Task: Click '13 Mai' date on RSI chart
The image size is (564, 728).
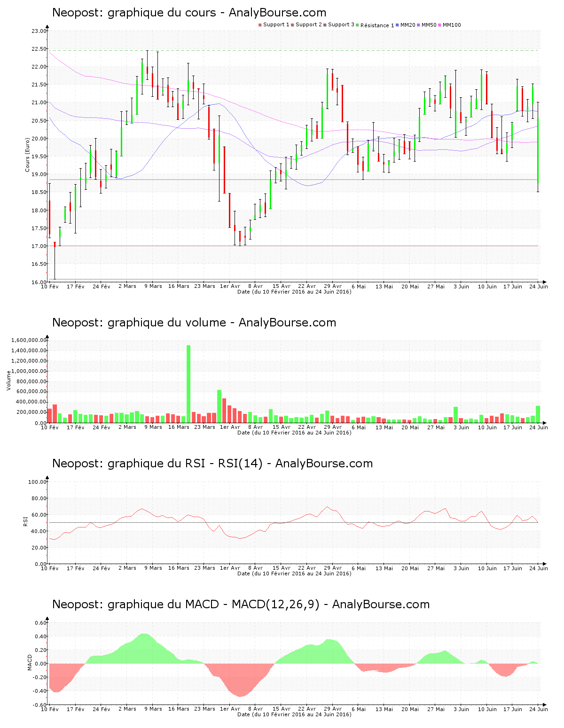Action: pyautogui.click(x=384, y=568)
